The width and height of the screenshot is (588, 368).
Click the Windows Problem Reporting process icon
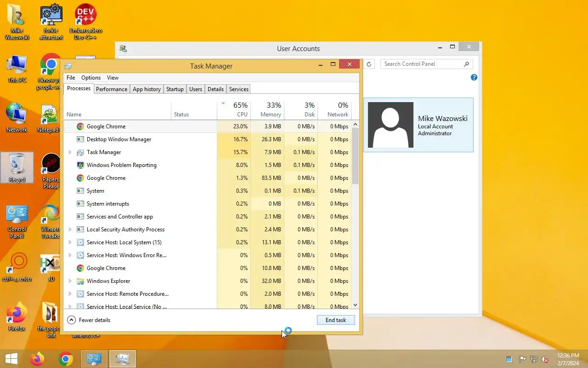80,165
